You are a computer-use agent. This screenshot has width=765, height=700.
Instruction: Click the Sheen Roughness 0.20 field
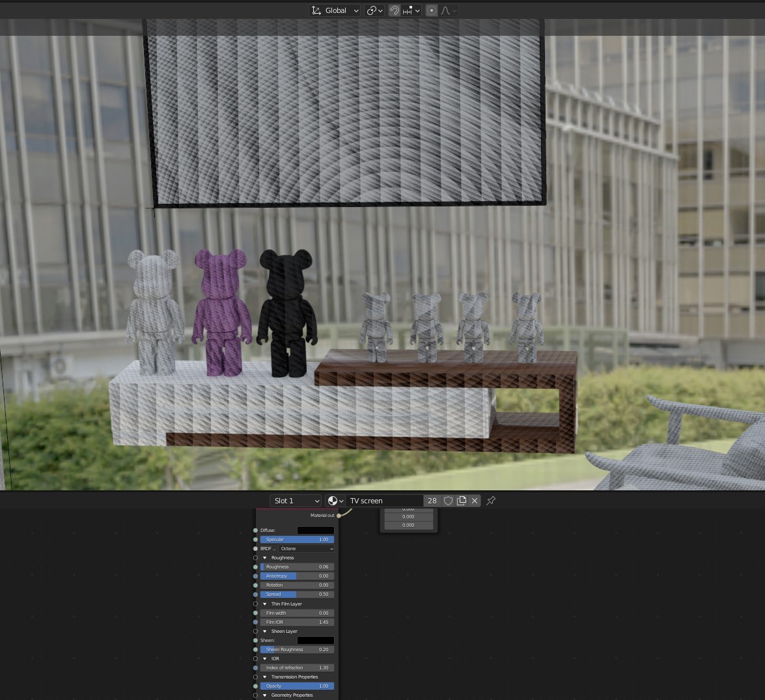297,650
